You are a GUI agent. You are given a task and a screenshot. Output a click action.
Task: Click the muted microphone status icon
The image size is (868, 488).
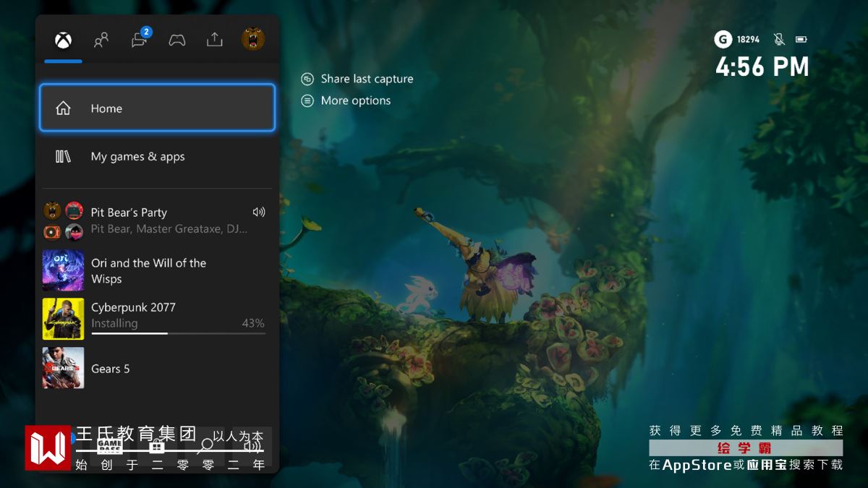pyautogui.click(x=779, y=39)
